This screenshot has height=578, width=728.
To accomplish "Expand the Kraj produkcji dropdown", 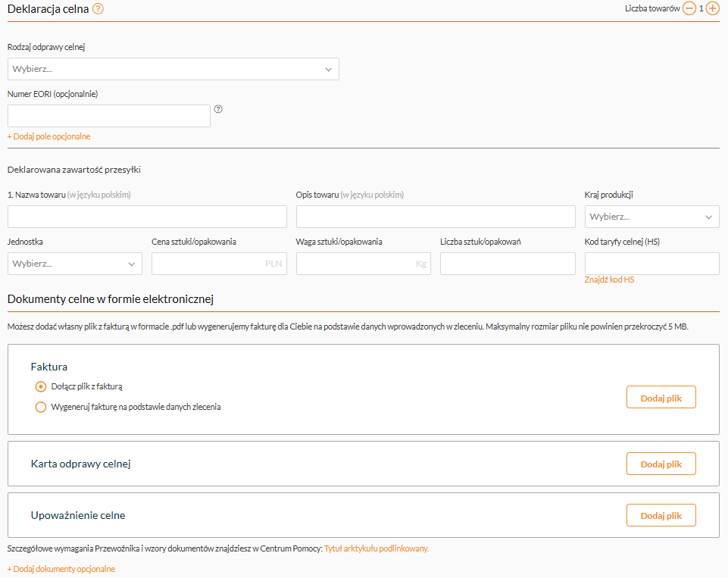I will click(x=651, y=217).
